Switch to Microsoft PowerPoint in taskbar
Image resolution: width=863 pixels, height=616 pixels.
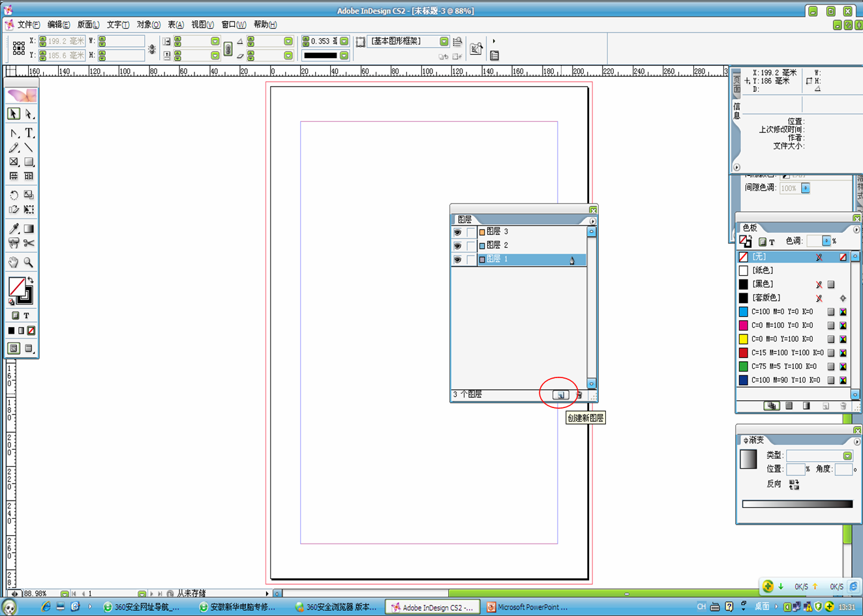[527, 607]
